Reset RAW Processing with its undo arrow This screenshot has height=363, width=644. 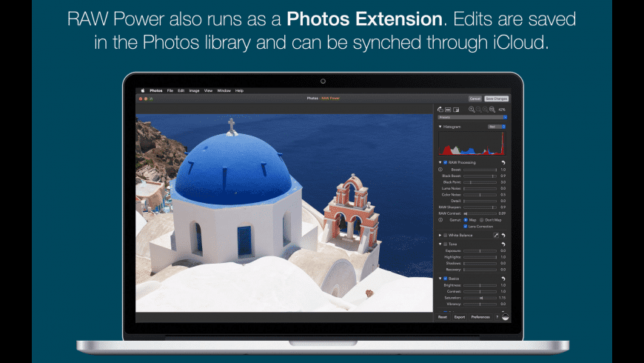click(x=503, y=162)
